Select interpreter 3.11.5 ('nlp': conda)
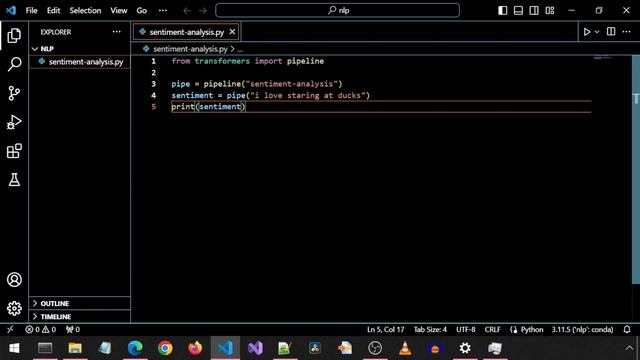640x360 pixels. click(x=582, y=329)
